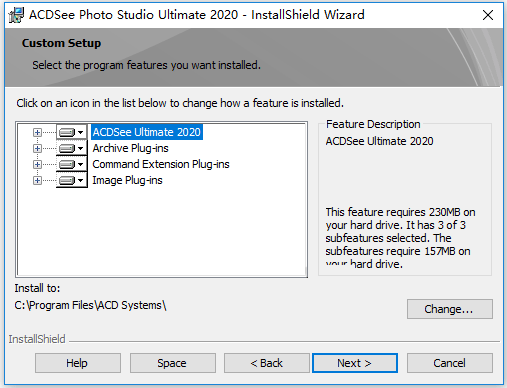Go Back to the previous step

click(x=267, y=363)
